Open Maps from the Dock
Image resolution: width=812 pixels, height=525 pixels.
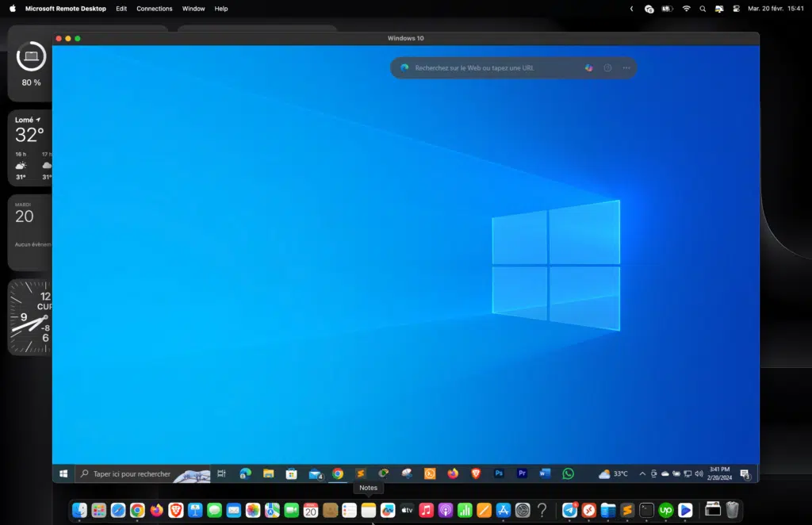pos(272,511)
